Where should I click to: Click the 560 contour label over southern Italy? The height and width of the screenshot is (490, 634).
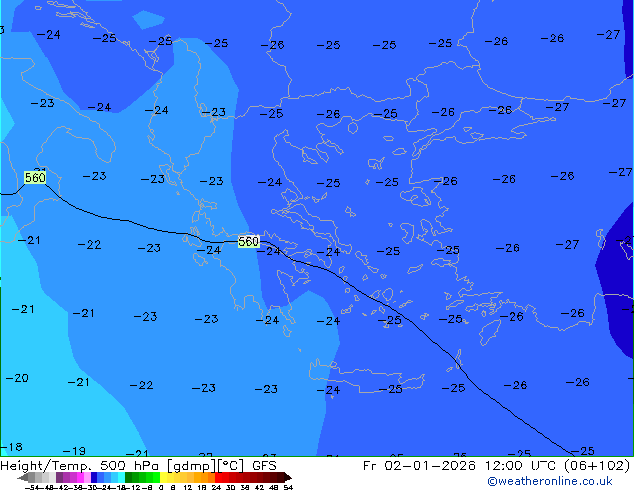click(35, 177)
